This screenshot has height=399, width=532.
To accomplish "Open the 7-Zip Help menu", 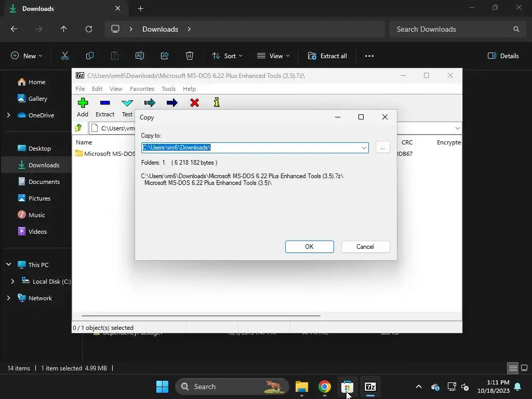I will pos(189,89).
